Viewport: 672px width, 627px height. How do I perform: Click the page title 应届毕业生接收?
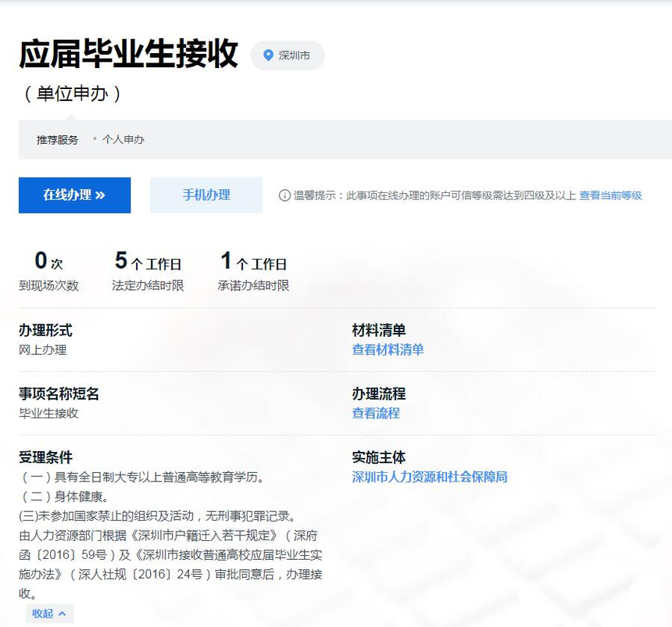[129, 54]
